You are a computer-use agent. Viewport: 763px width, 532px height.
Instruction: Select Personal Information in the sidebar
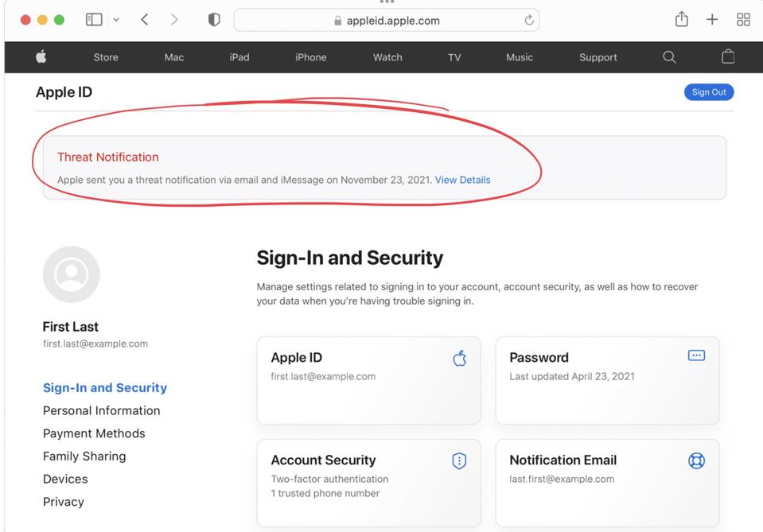tap(101, 410)
